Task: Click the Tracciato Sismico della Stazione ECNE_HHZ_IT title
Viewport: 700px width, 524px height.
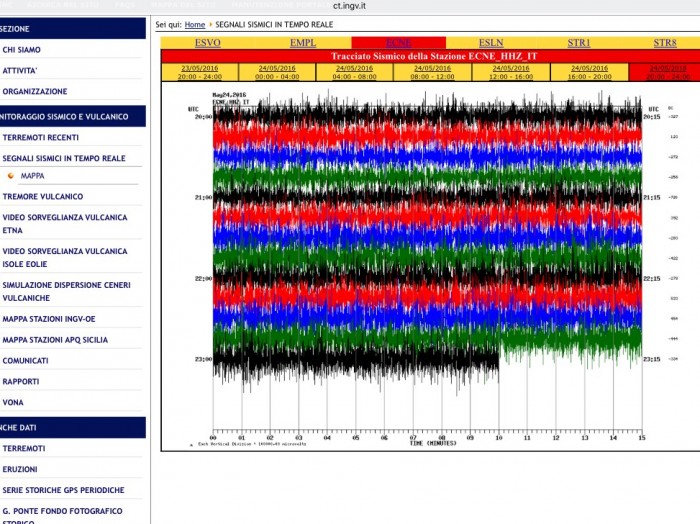Action: [x=434, y=56]
